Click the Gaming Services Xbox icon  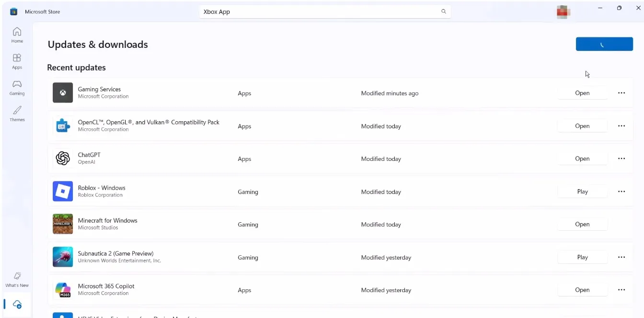click(x=63, y=93)
